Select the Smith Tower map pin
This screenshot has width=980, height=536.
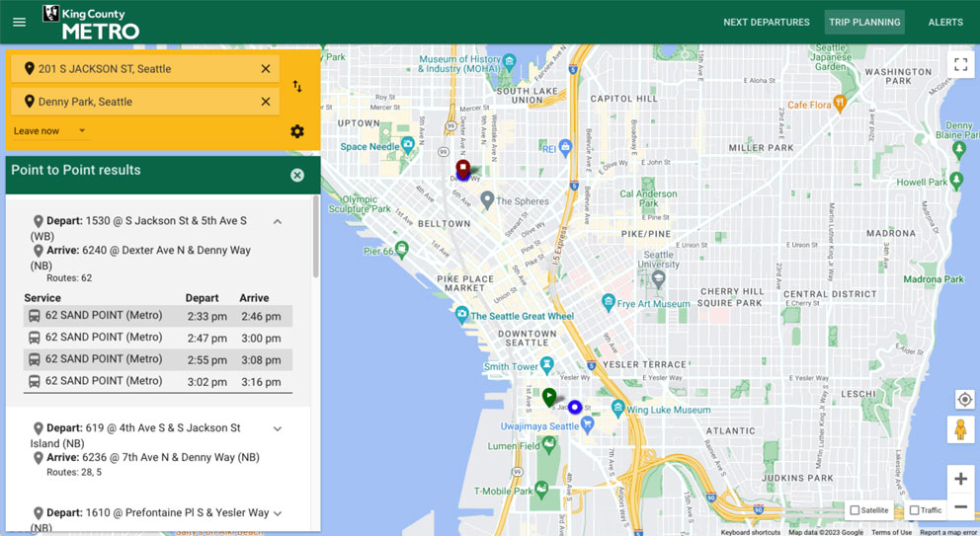pyautogui.click(x=547, y=365)
